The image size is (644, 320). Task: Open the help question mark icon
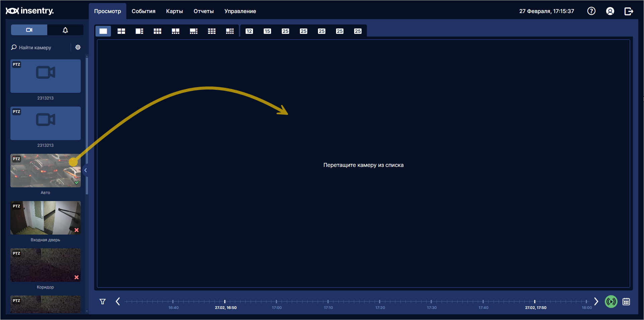coord(591,11)
